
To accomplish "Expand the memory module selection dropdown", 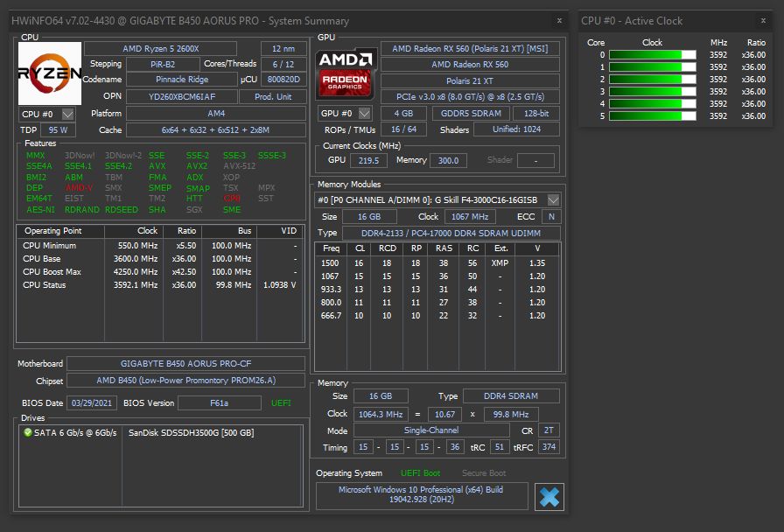I will tap(553, 200).
